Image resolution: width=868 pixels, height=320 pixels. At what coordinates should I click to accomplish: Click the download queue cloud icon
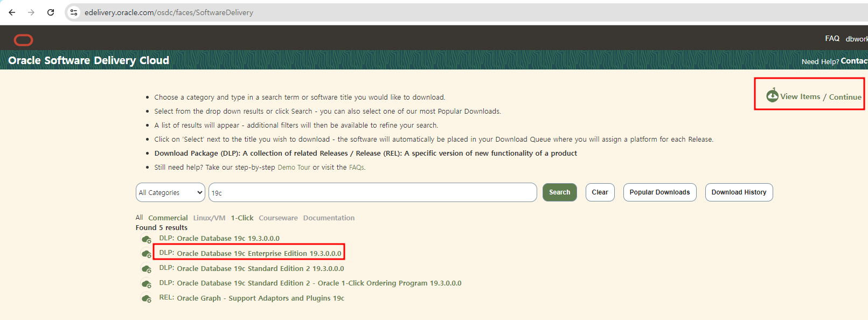point(772,95)
